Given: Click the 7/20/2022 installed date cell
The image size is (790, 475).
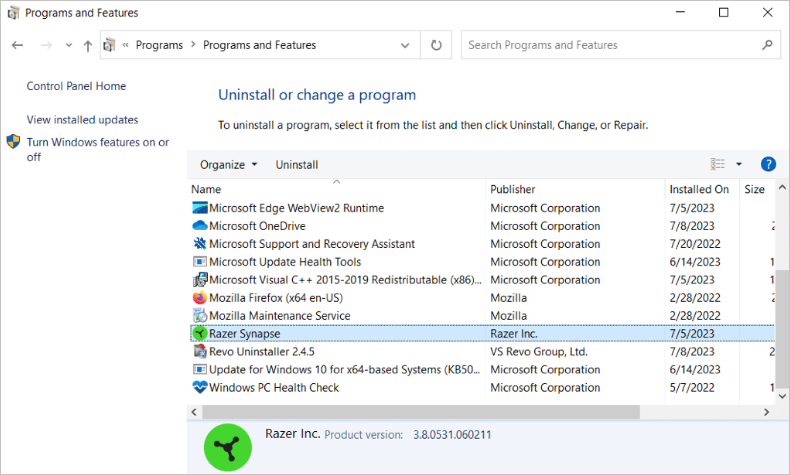Looking at the screenshot, I should 695,244.
